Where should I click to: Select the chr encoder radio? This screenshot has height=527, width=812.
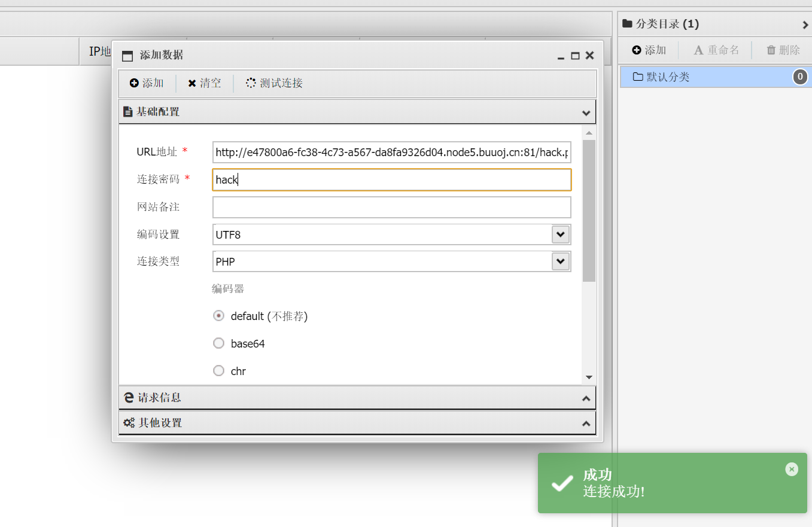(219, 371)
